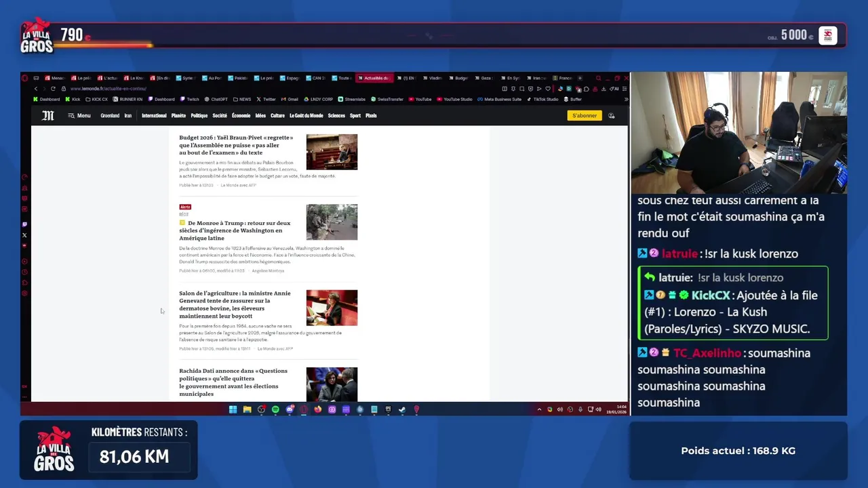The height and width of the screenshot is (488, 868).
Task: Click TC_Axelinho username in chat
Action: [707, 353]
